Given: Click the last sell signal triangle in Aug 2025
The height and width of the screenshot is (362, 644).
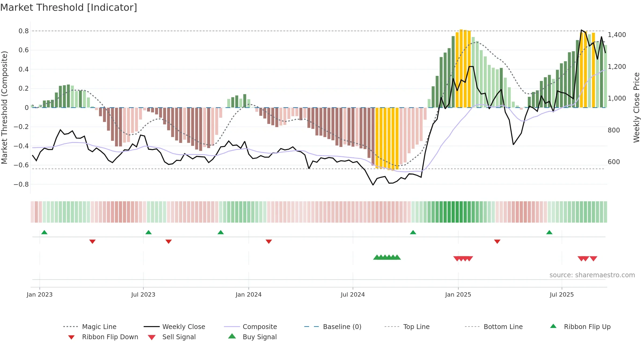Looking at the screenshot, I should point(594,259).
